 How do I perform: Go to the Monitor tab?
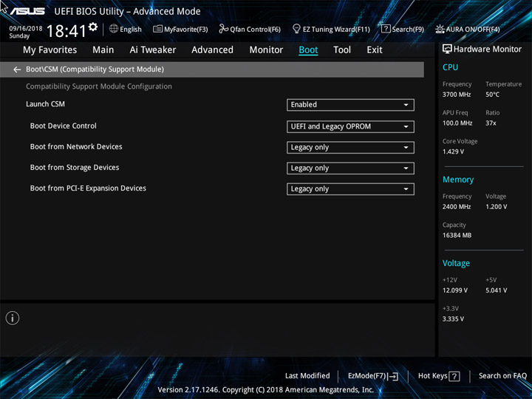(266, 50)
